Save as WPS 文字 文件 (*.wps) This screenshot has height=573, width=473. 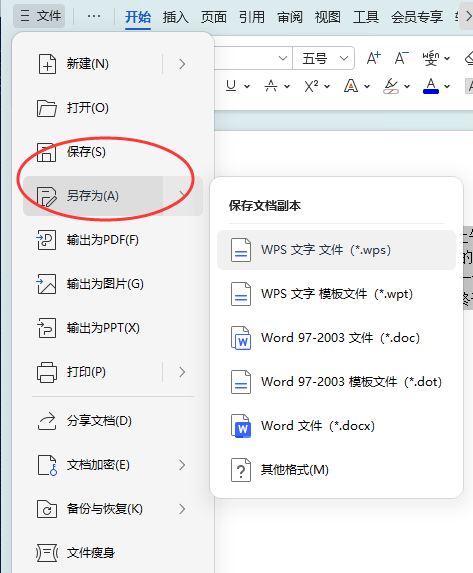coord(336,250)
